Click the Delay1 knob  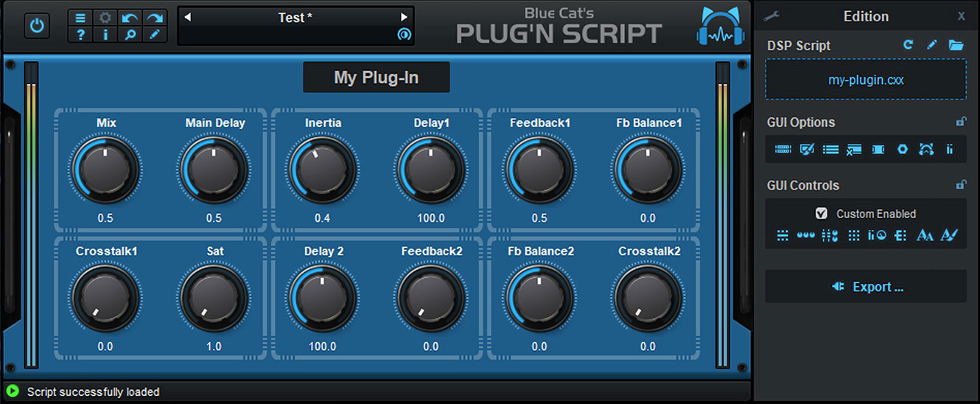click(431, 171)
